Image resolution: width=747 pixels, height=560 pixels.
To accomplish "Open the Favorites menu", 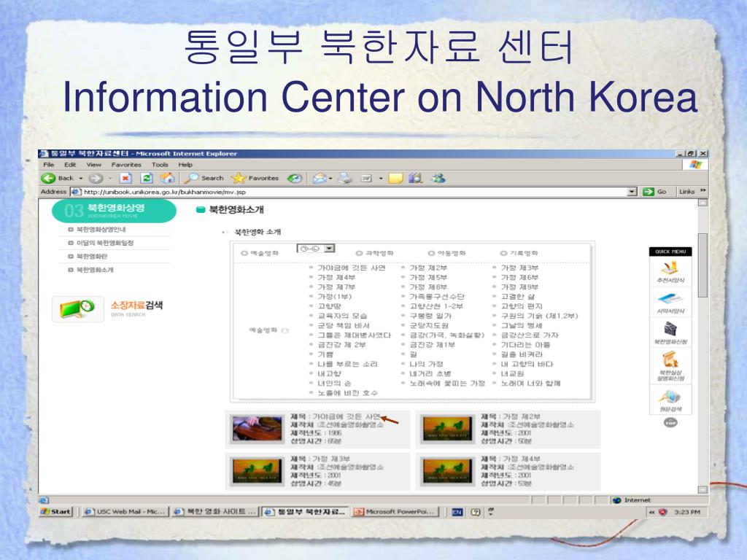I will pyautogui.click(x=126, y=165).
